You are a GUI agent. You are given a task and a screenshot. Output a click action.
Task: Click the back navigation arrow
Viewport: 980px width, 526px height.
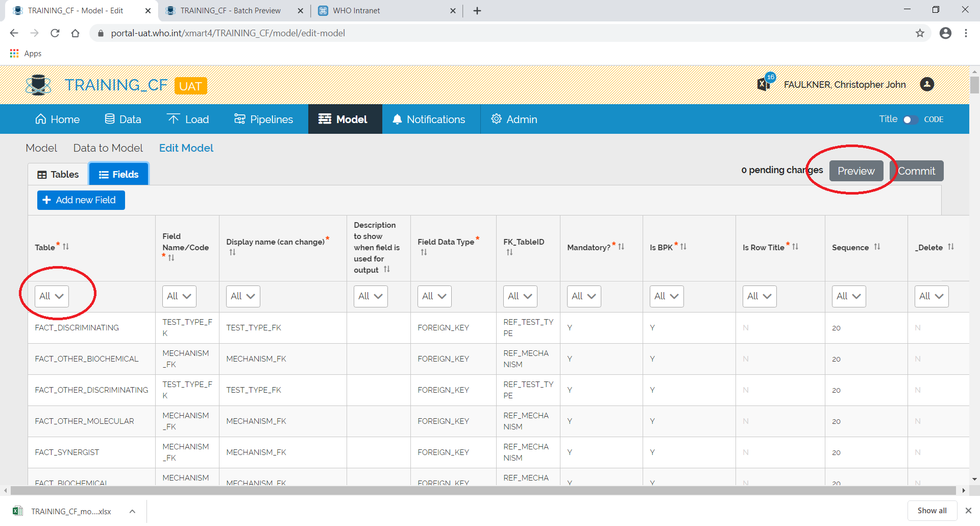[14, 33]
